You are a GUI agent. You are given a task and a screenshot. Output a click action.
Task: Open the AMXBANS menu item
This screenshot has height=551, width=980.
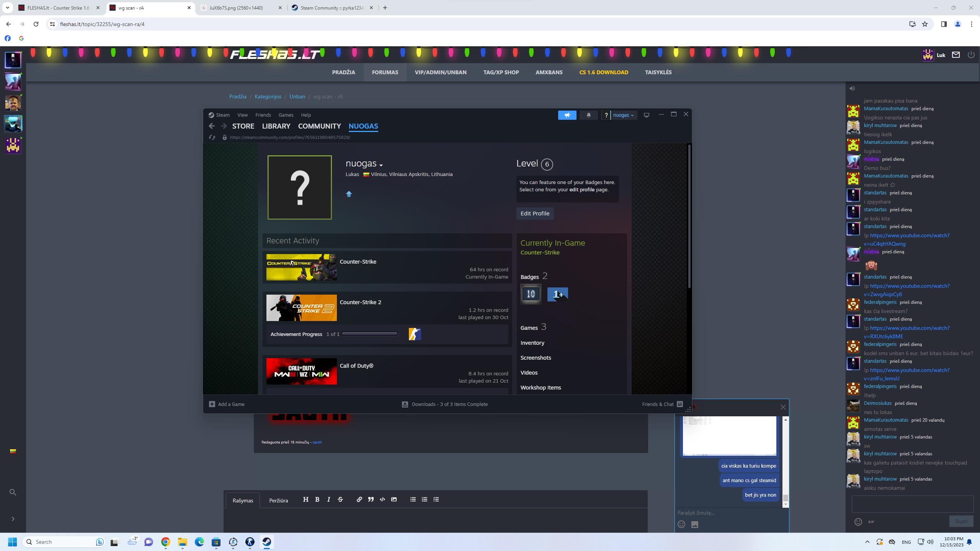tap(549, 72)
